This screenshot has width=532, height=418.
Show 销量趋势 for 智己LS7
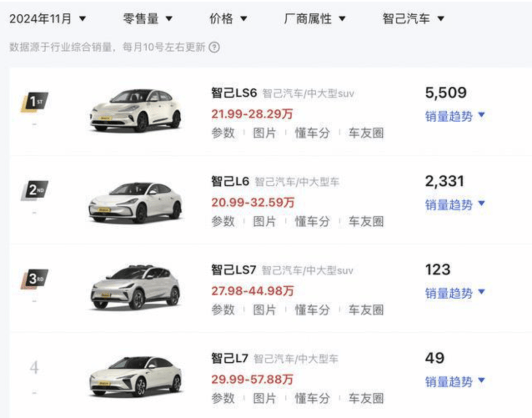(x=455, y=293)
